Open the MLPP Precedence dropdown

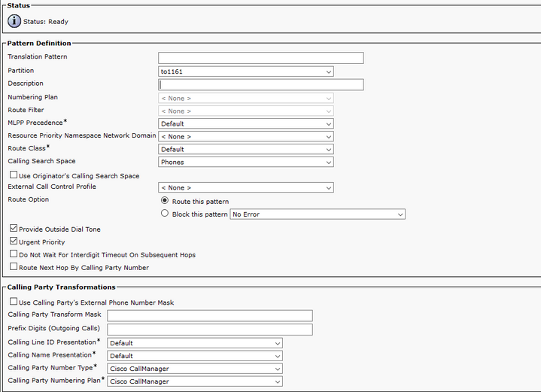point(246,123)
